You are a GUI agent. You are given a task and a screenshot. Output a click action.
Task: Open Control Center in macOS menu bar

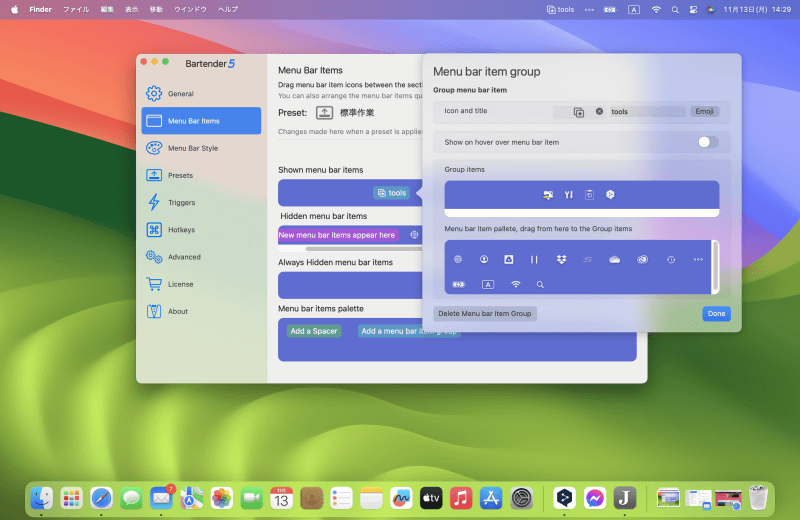coord(693,10)
